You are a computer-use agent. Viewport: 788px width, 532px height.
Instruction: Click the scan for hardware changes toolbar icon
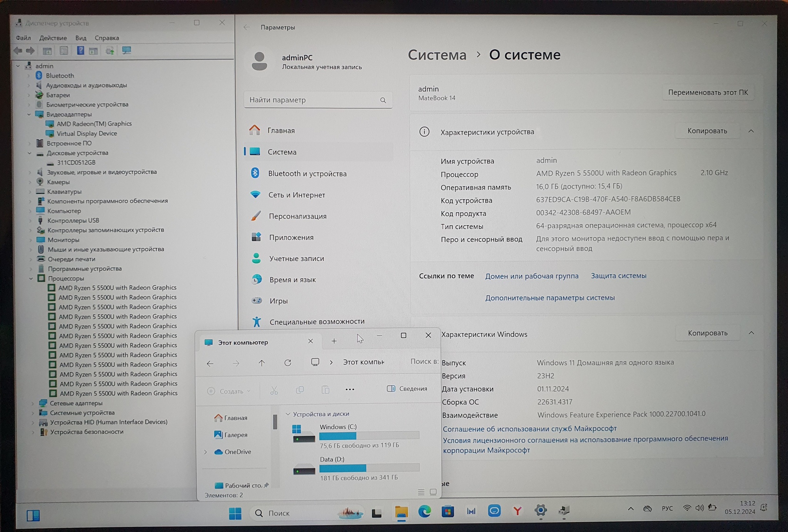[x=126, y=50]
